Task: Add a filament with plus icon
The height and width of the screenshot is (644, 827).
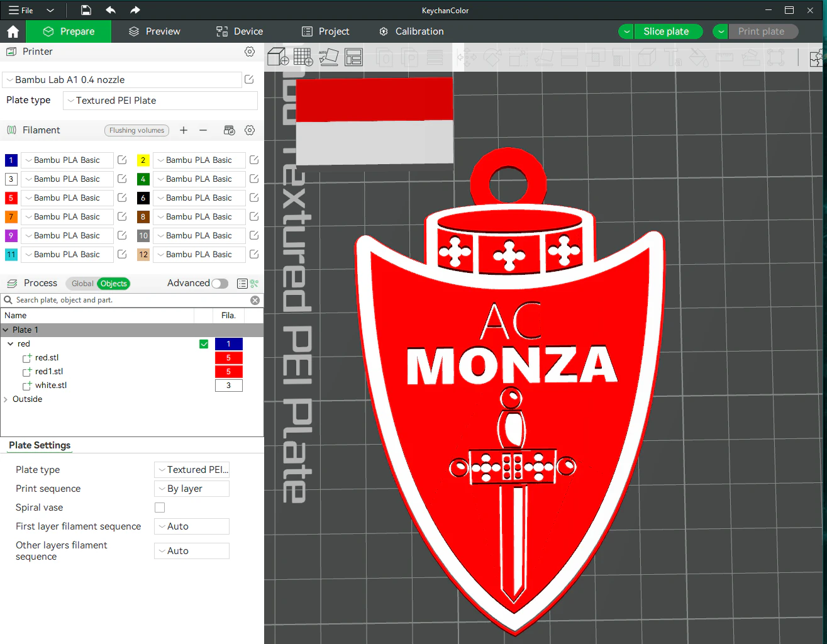Action: 184,130
